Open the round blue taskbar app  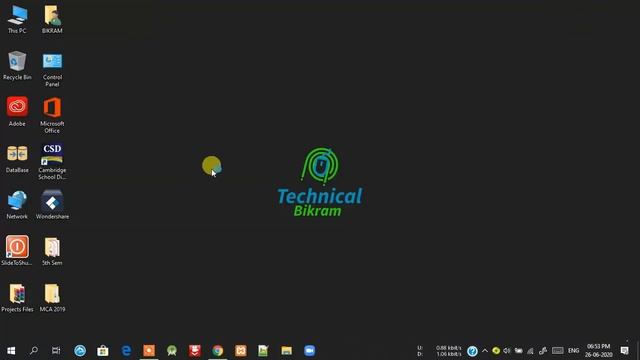coord(80,351)
